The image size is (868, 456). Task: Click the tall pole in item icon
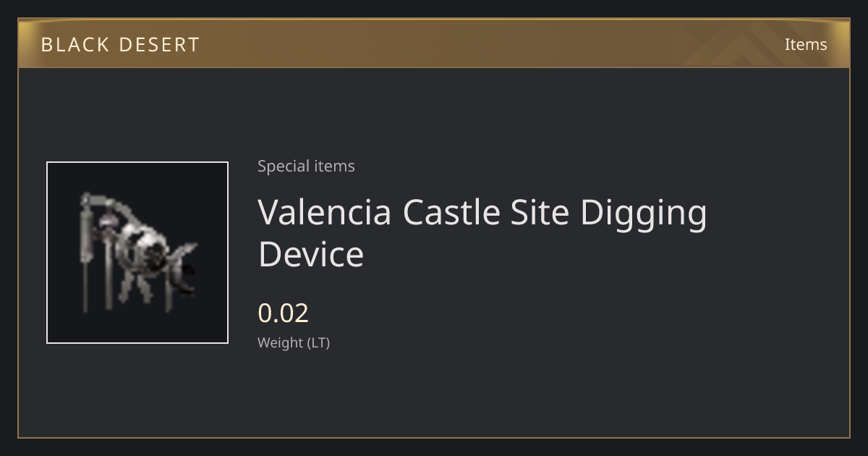coord(87,252)
